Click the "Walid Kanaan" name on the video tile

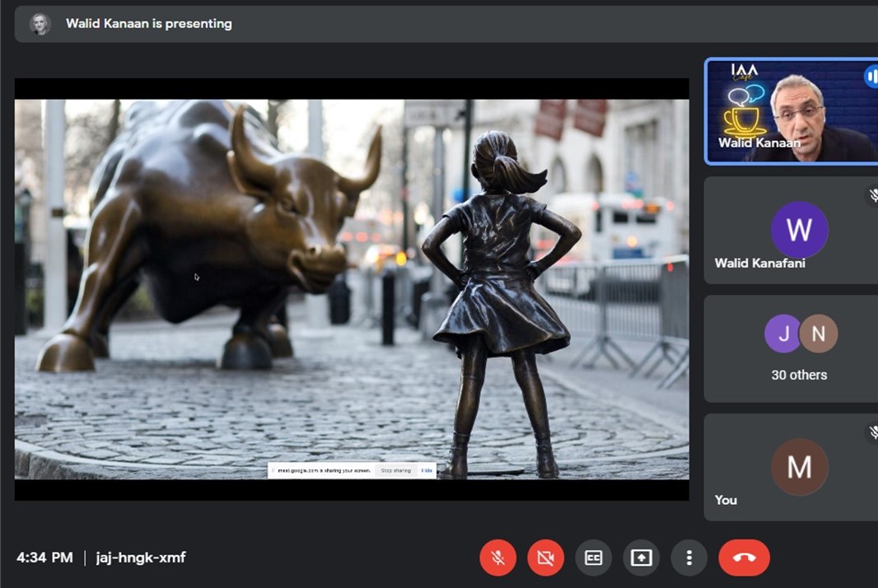point(759,142)
